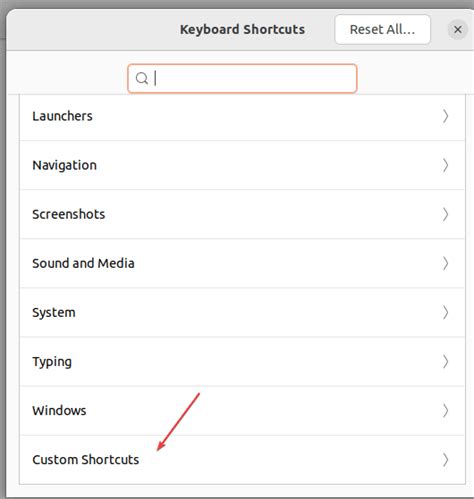The width and height of the screenshot is (474, 499).
Task: Click the Reset All button
Action: click(382, 30)
